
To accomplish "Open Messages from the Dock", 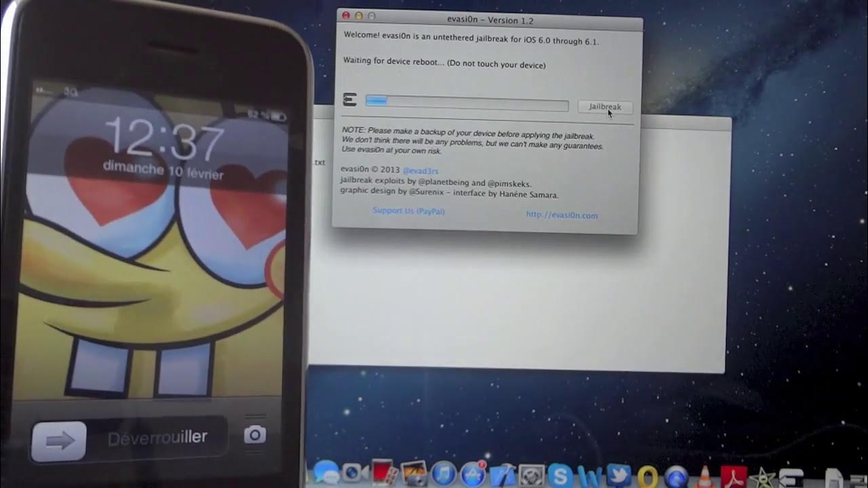I will click(326, 474).
